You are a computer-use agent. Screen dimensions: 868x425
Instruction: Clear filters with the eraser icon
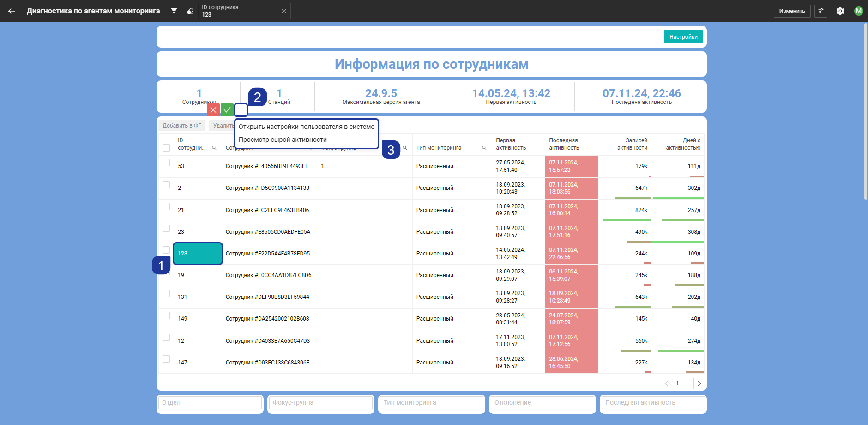pyautogui.click(x=190, y=11)
